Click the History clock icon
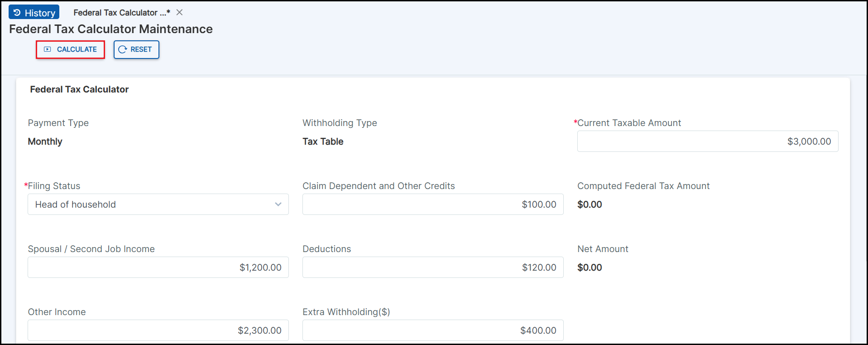The width and height of the screenshot is (868, 345). [17, 13]
